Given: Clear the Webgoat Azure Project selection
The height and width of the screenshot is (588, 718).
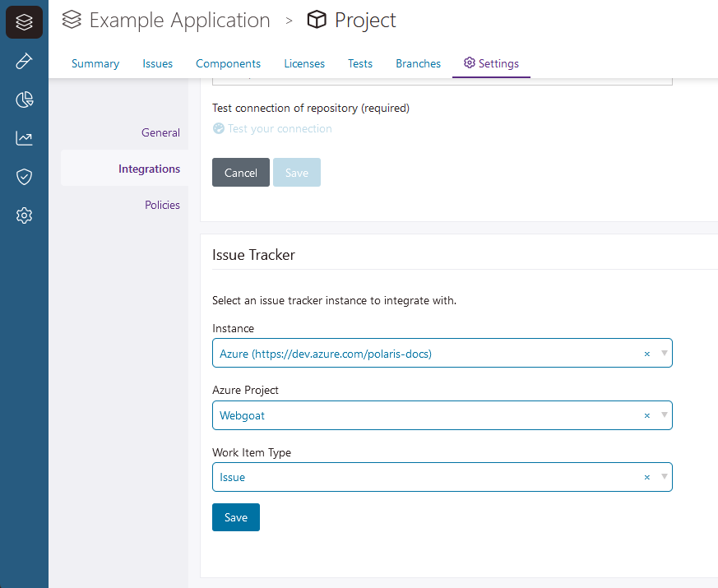Looking at the screenshot, I should [646, 415].
